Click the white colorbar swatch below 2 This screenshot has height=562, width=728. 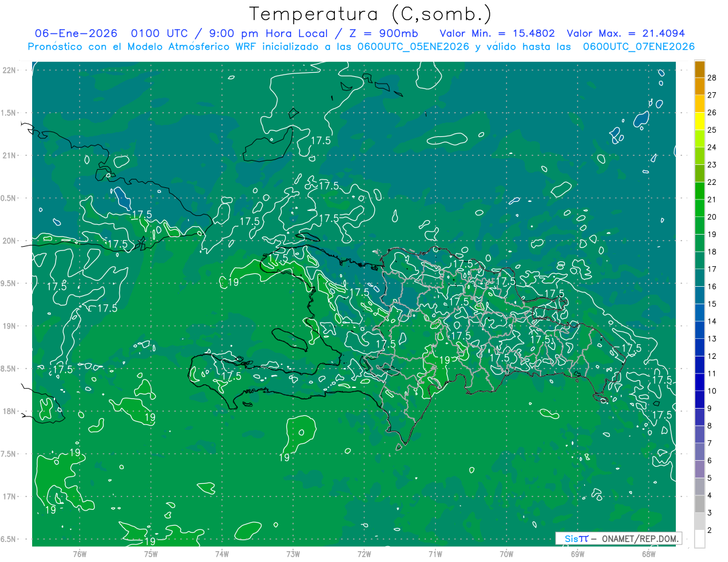[699, 538]
